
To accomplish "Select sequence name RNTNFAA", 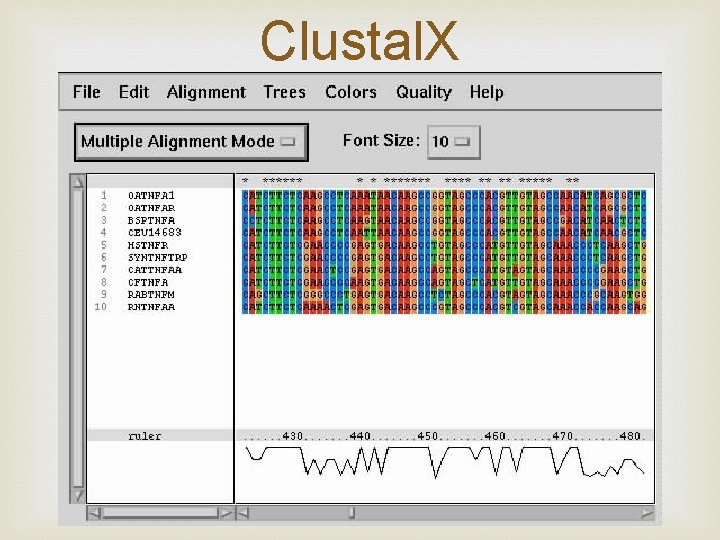I will [x=151, y=307].
